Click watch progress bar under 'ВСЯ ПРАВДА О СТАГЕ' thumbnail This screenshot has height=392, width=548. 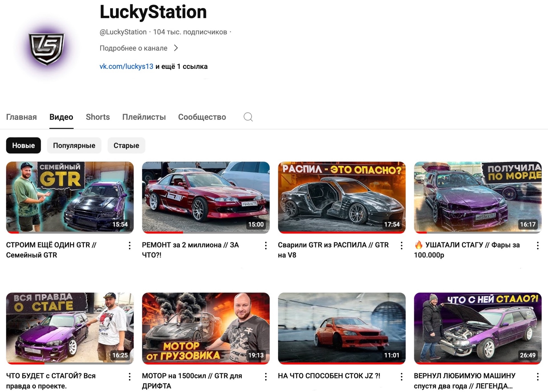pos(70,363)
